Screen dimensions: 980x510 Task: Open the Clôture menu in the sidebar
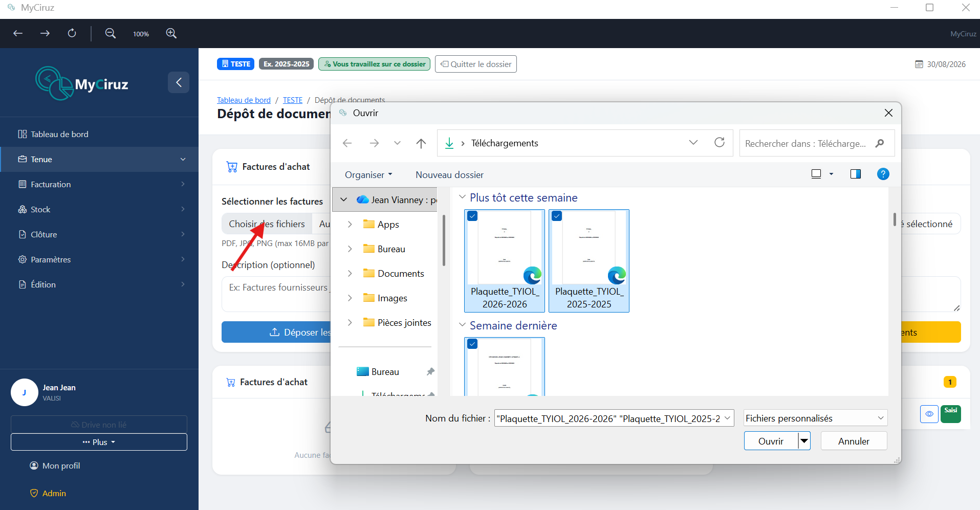(x=99, y=234)
